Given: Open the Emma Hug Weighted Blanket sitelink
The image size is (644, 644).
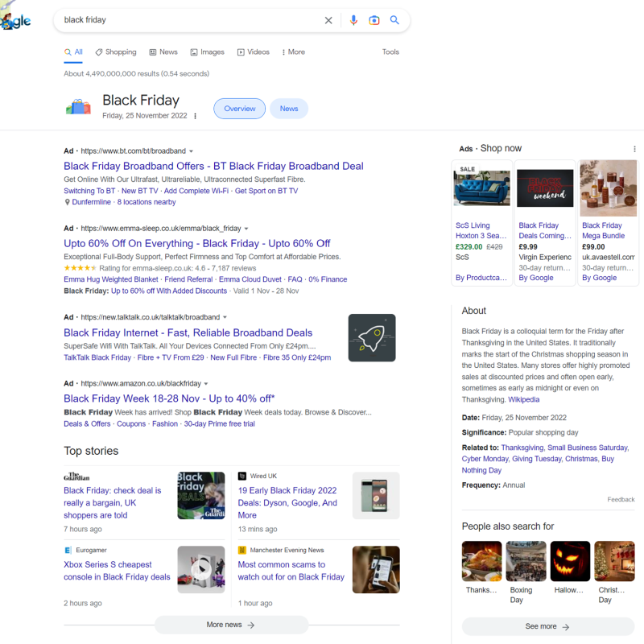Looking at the screenshot, I should click(111, 279).
